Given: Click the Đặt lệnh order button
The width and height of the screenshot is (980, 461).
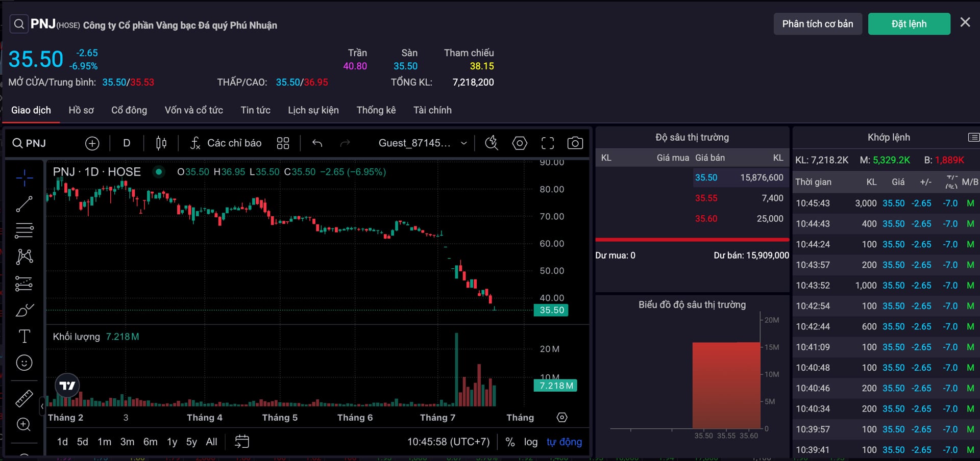Looking at the screenshot, I should (909, 24).
